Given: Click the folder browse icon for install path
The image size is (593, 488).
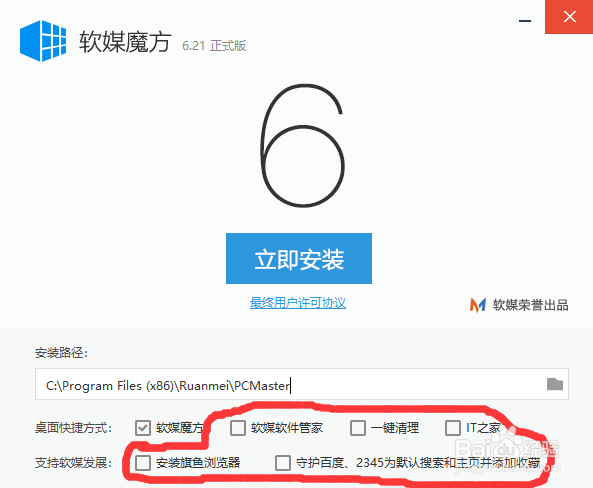Looking at the screenshot, I should coord(555,384).
